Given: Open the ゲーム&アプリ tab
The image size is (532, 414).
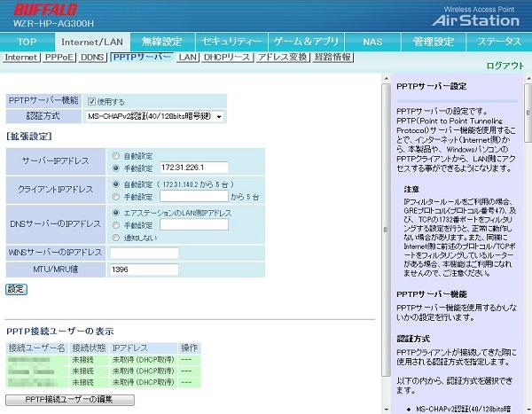Looking at the screenshot, I should (306, 42).
